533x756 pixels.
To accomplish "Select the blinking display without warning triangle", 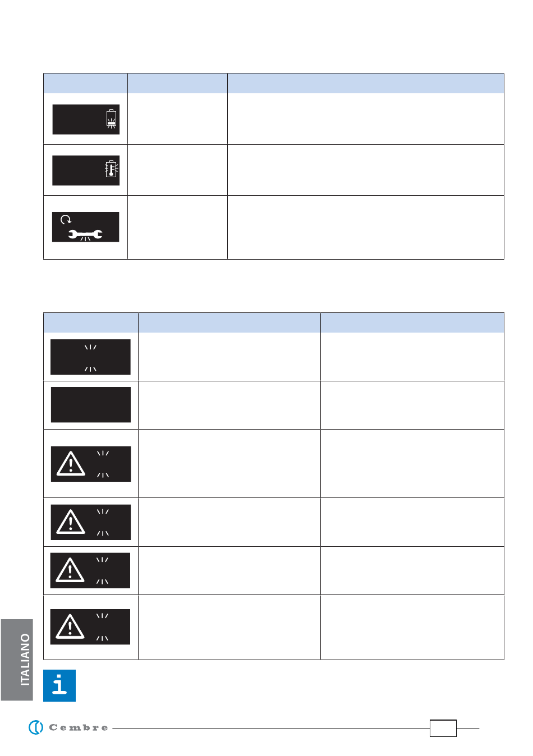I will click(x=90, y=357).
